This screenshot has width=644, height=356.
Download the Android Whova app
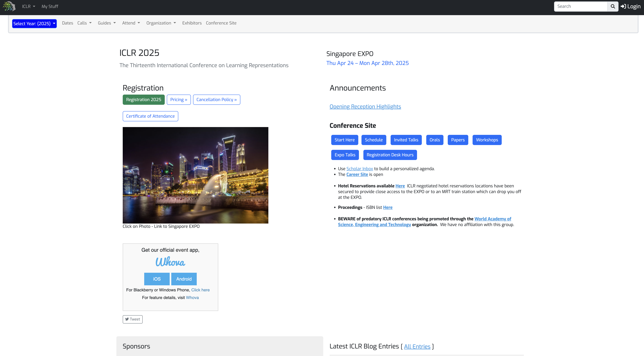pyautogui.click(x=184, y=279)
